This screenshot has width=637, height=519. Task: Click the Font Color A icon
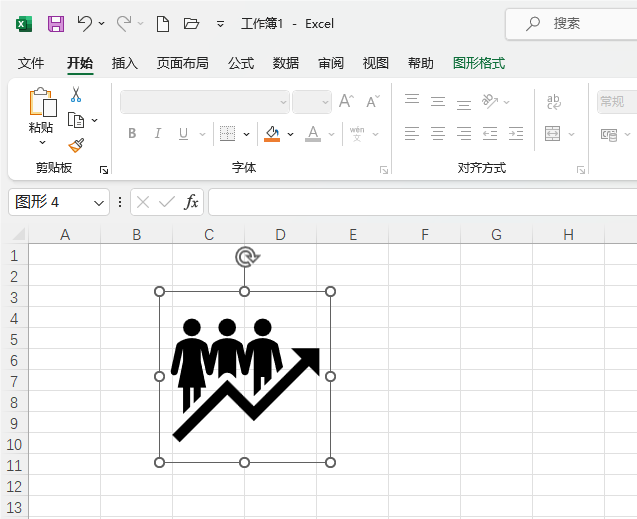[x=313, y=134]
